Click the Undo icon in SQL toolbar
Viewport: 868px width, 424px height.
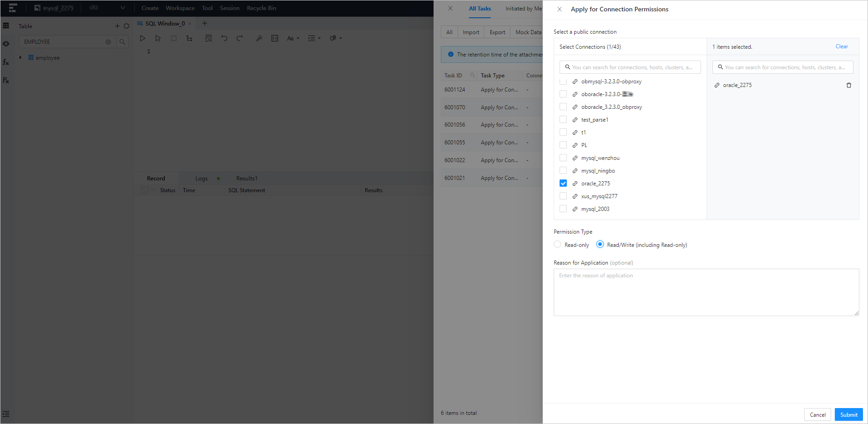224,38
